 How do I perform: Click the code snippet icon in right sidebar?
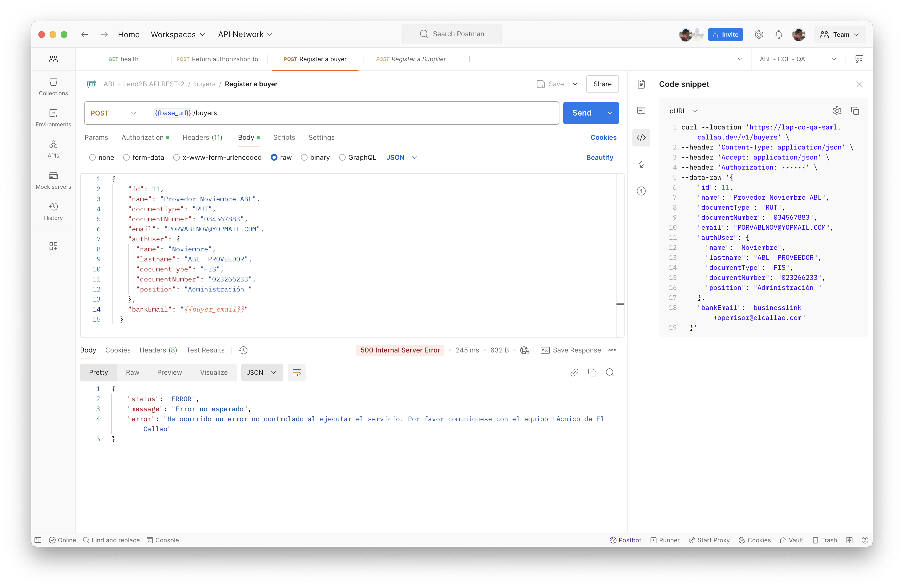(x=641, y=138)
